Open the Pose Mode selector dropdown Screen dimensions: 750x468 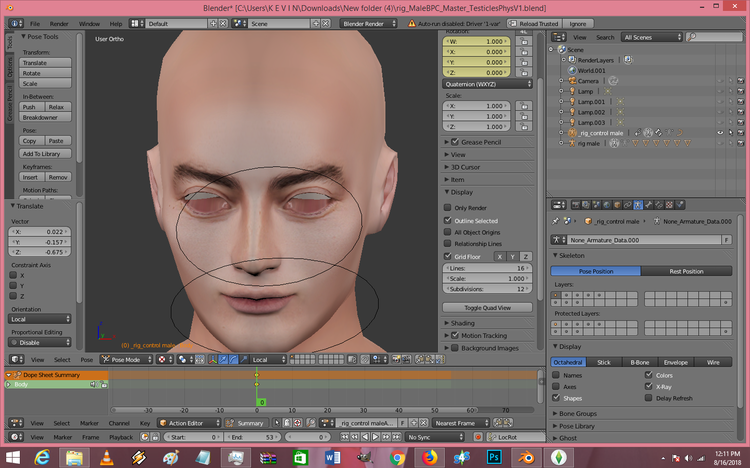pyautogui.click(x=127, y=359)
